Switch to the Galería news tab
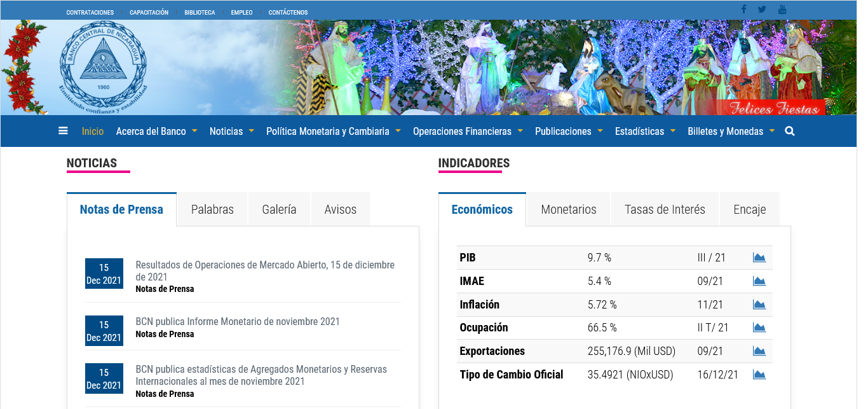The image size is (868, 409). pos(279,209)
